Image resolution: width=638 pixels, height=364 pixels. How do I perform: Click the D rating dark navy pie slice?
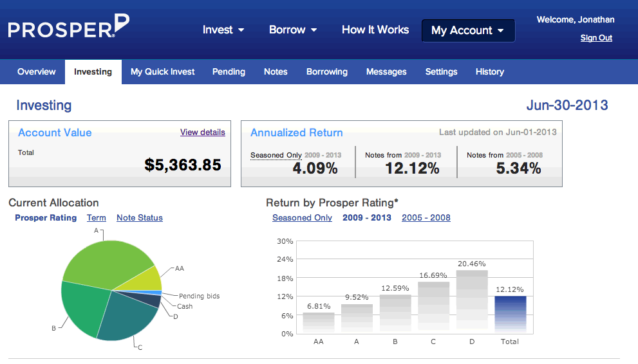pyautogui.click(x=149, y=300)
